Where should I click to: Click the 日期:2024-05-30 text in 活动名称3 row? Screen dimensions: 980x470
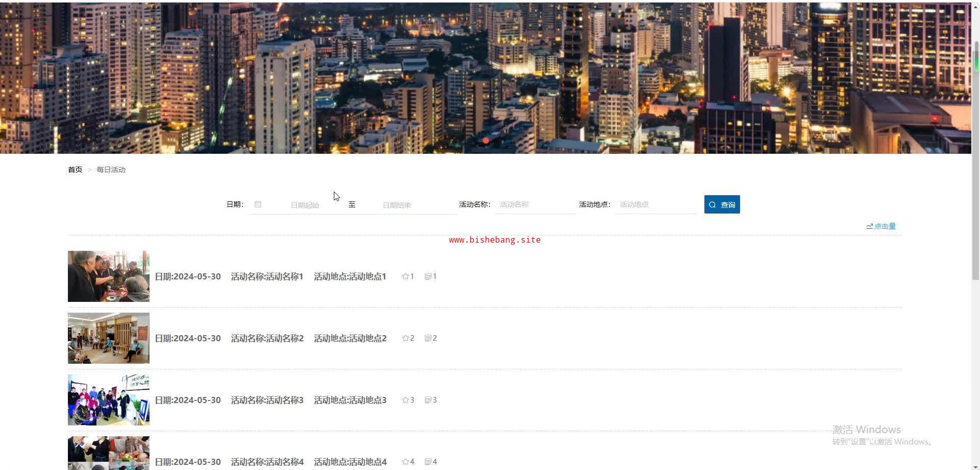[188, 400]
